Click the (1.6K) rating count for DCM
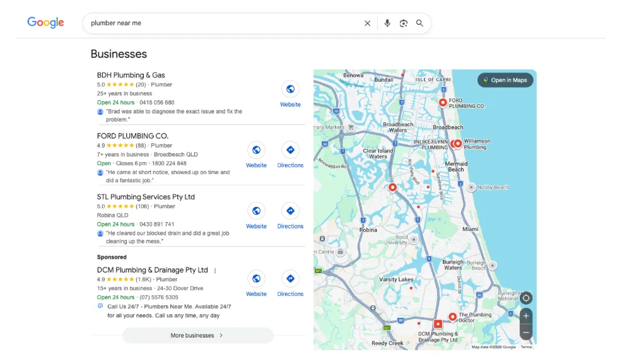Screen dimensions: 622x364 click(144, 279)
